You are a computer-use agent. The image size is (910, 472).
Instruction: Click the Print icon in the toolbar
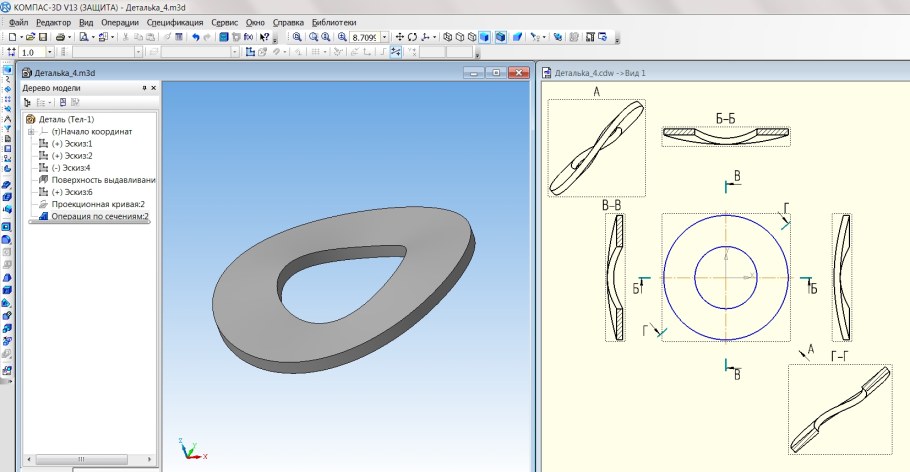coord(62,36)
